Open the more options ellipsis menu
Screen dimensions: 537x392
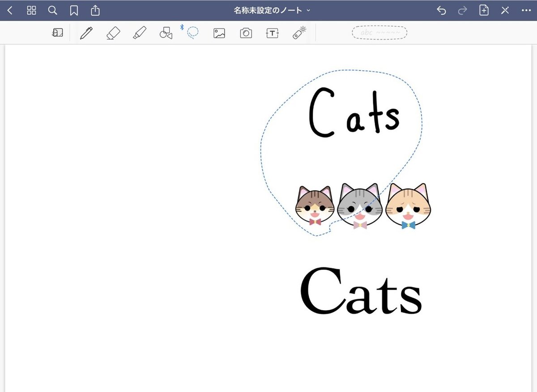[x=526, y=10]
